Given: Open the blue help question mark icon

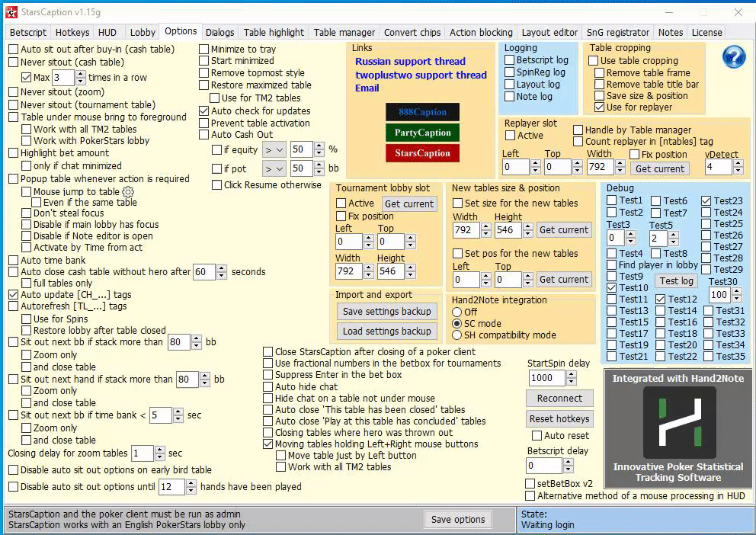Looking at the screenshot, I should (735, 57).
